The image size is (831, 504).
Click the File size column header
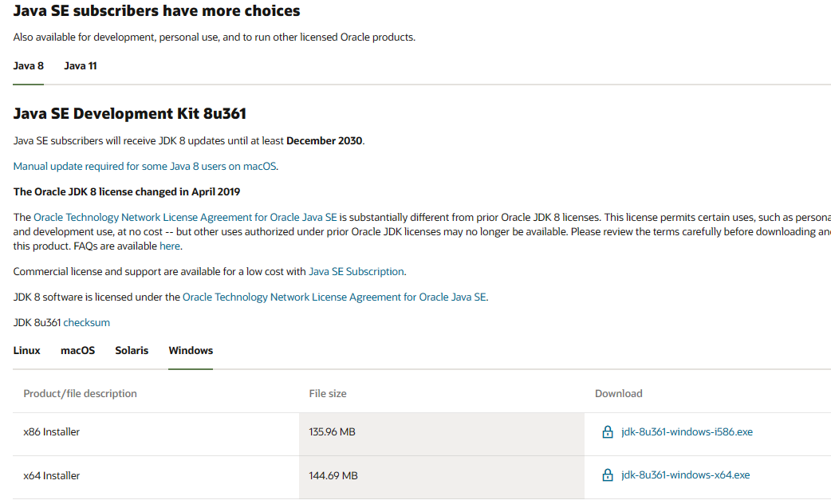[x=328, y=394]
